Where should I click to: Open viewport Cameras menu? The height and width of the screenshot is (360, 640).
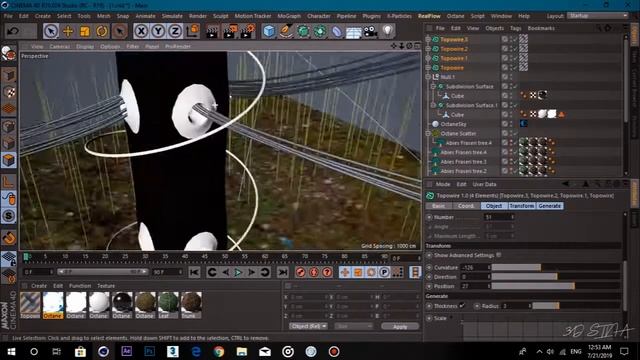coord(60,47)
